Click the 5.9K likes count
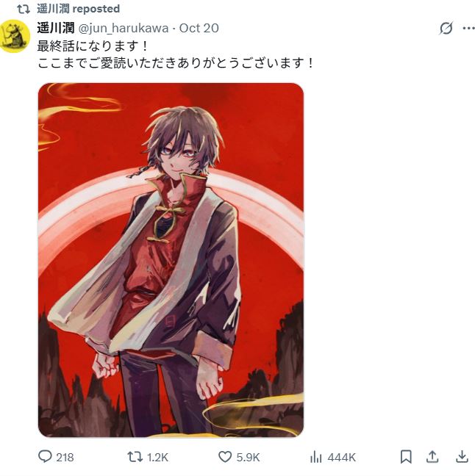 (x=248, y=457)
